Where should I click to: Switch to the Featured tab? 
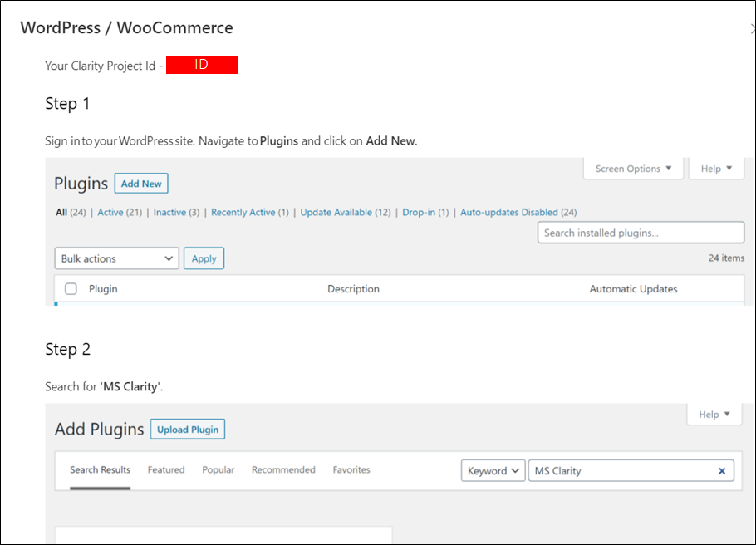coord(166,470)
